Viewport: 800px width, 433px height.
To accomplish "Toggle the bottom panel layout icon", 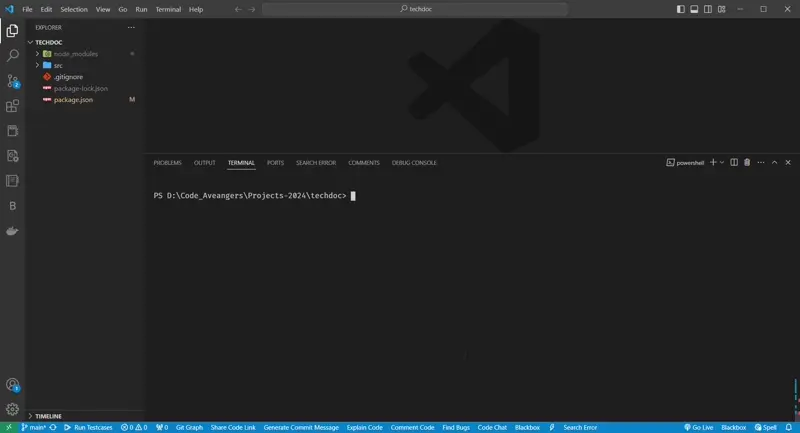I will [694, 9].
